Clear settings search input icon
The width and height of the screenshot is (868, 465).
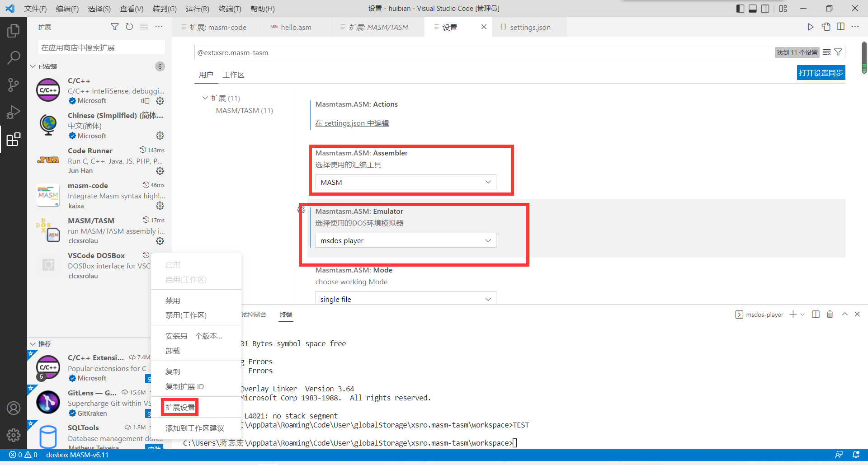827,52
